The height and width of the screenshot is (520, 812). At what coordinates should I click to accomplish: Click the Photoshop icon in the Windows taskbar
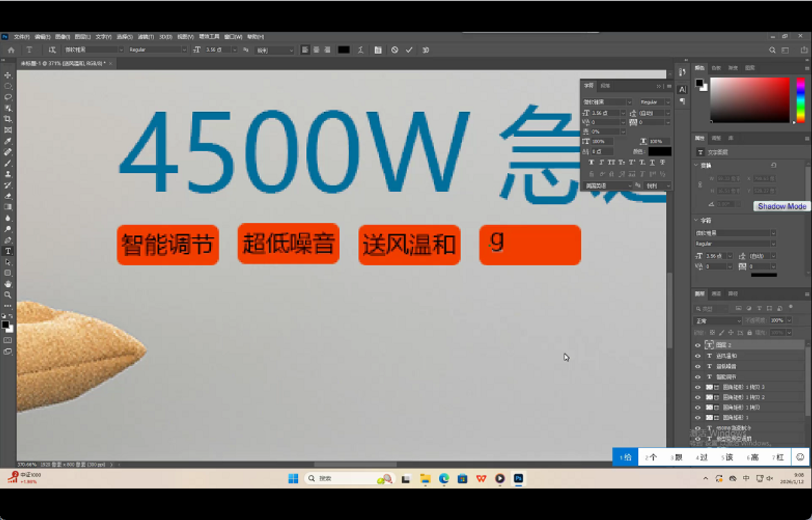point(518,479)
